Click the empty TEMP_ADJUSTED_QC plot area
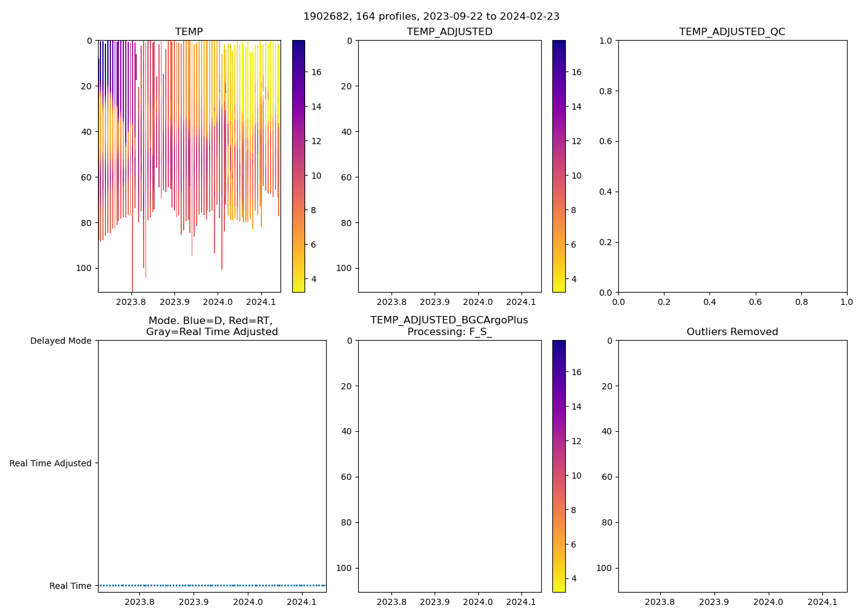The width and height of the screenshot is (863, 616). click(732, 166)
